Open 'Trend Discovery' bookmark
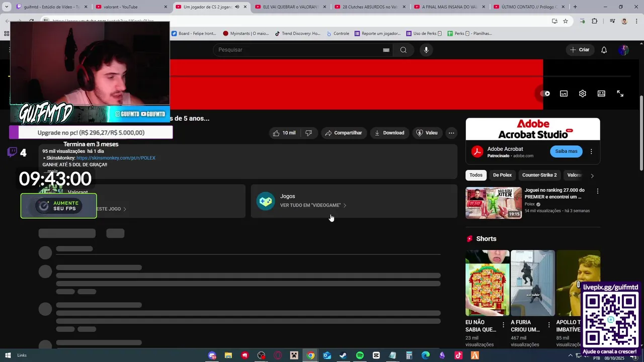 (x=297, y=34)
